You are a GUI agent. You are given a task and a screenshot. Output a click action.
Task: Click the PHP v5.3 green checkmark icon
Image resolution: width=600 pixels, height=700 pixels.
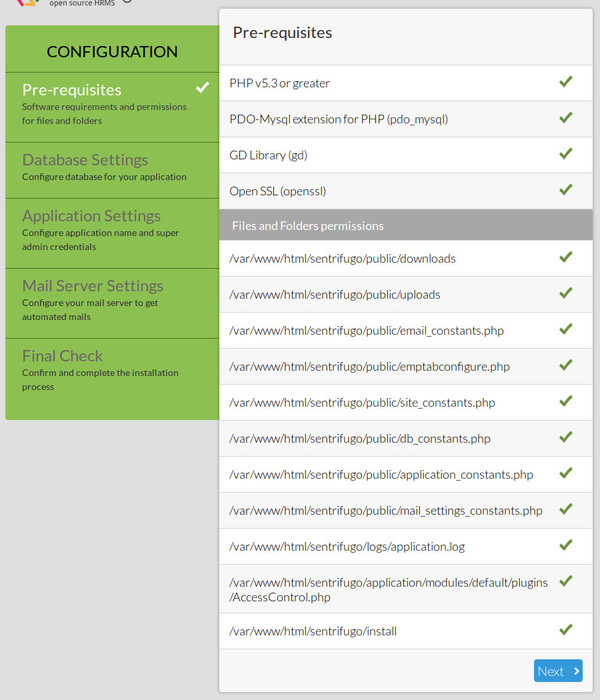(566, 82)
